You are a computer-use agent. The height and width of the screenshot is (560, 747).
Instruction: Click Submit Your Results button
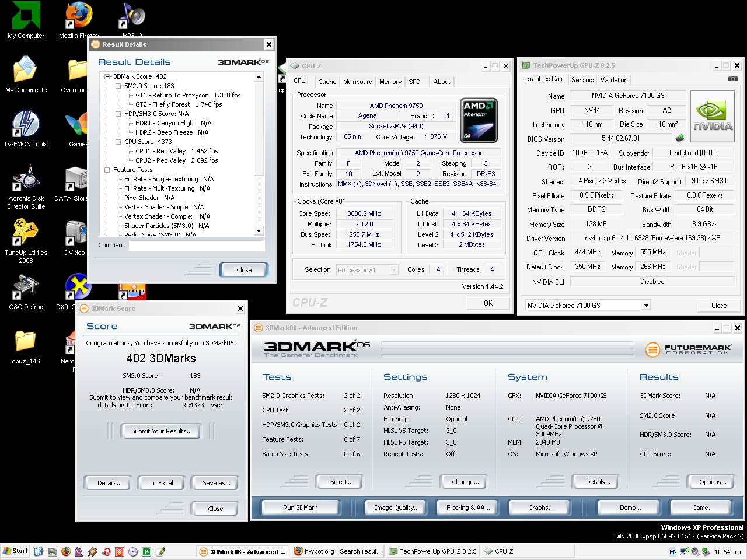161,431
